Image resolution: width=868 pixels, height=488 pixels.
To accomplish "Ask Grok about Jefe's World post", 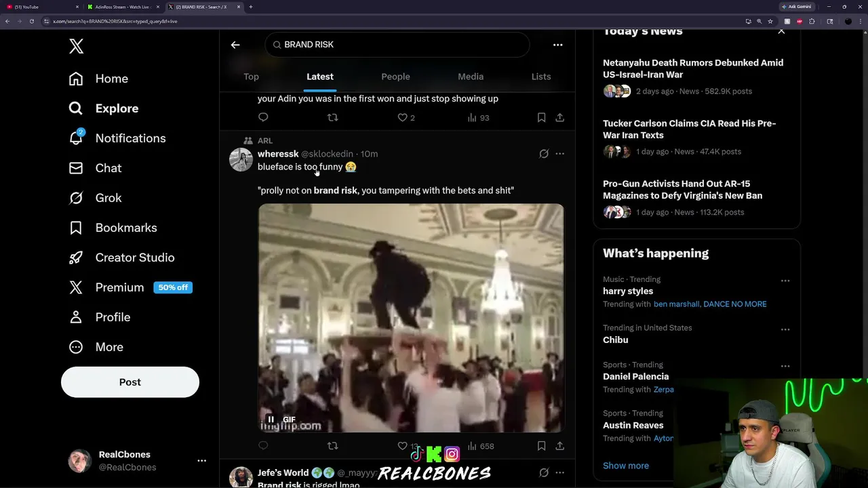I will click(x=544, y=472).
